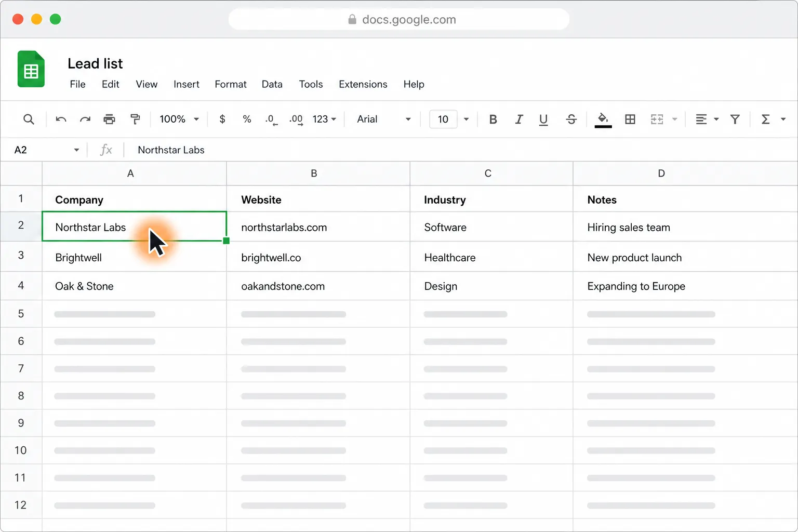Create a filter with funnel icon

pyautogui.click(x=735, y=119)
